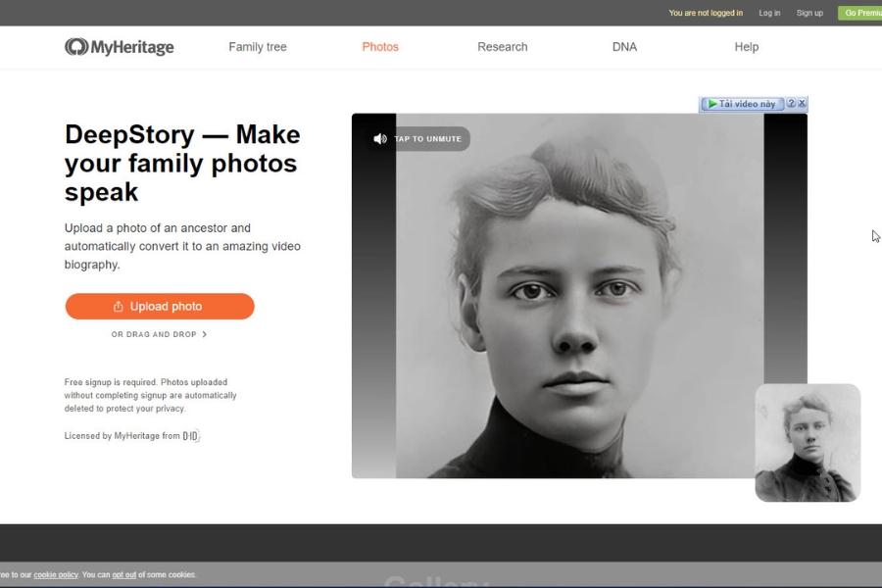Click the help question mark on download bar
Screen dimensions: 882x588
pos(791,104)
